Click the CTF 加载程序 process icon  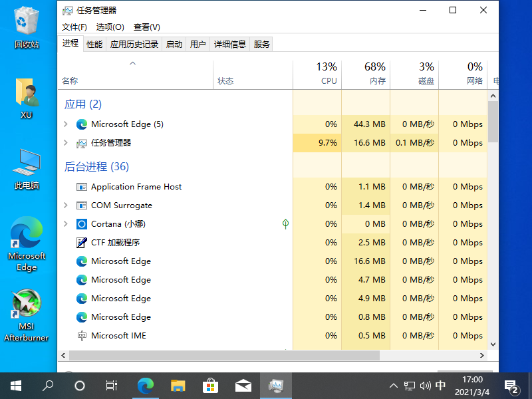tap(82, 243)
